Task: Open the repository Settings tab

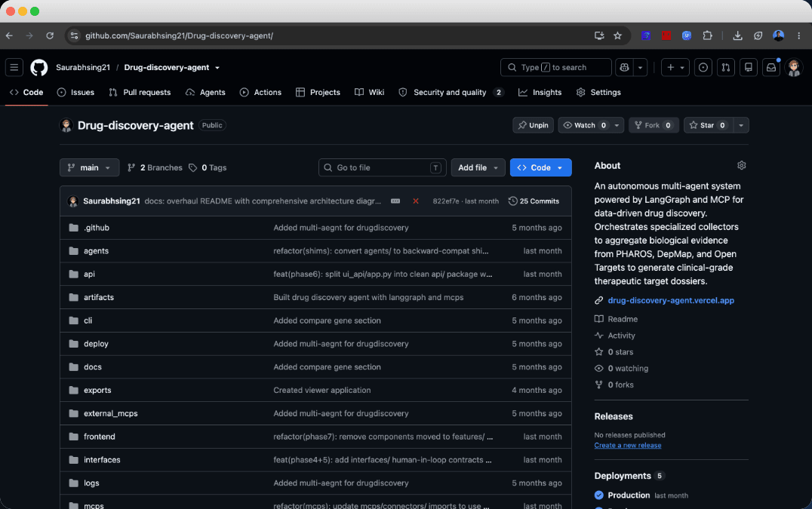Action: [598, 92]
